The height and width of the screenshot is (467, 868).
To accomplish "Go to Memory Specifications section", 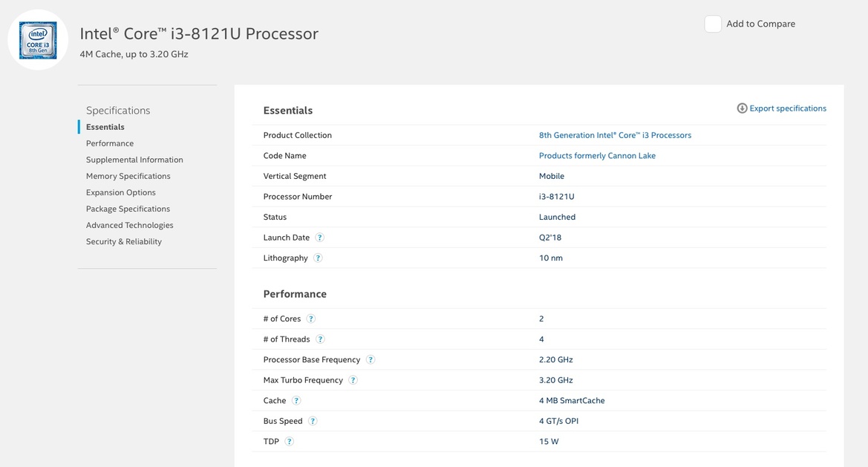I will [x=128, y=176].
